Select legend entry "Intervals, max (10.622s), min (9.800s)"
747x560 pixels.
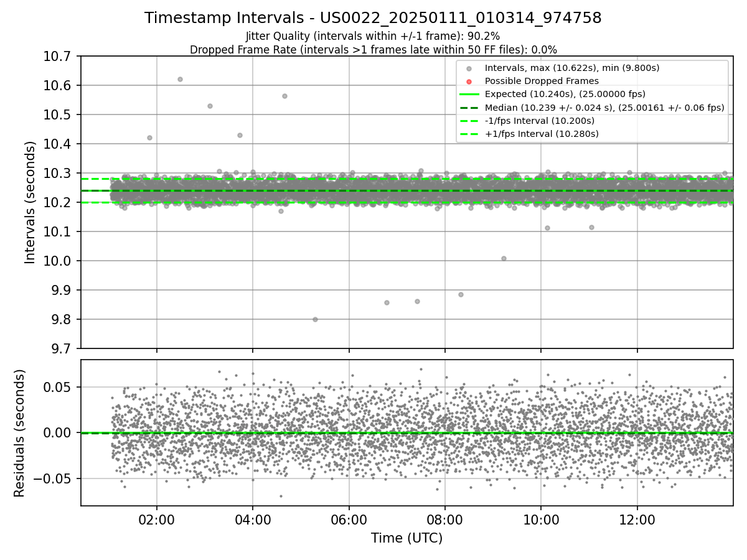(x=572, y=68)
